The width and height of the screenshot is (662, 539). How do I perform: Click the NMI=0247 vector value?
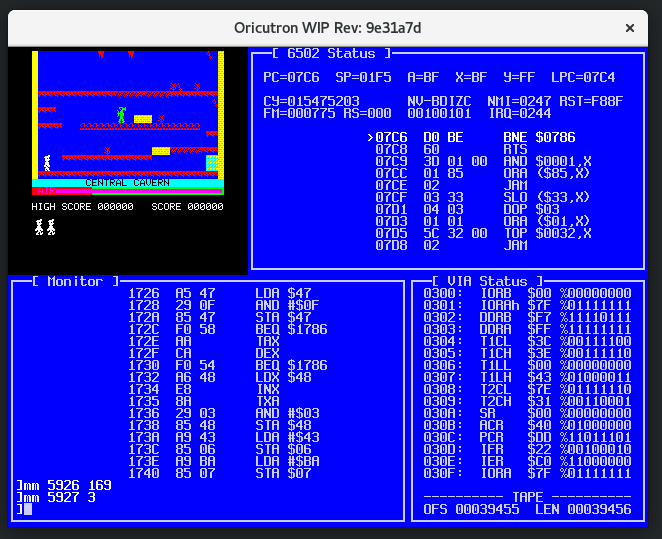[519, 101]
